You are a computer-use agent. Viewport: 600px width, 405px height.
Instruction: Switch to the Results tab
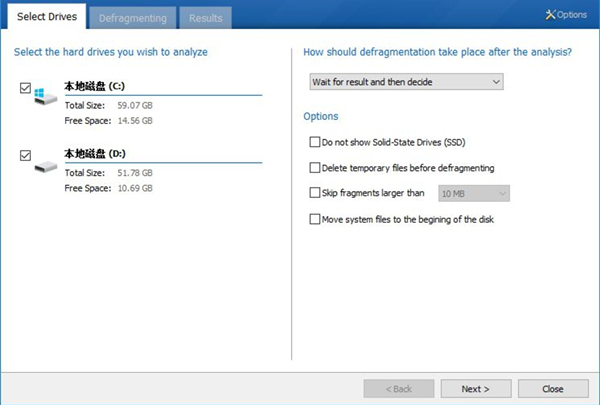207,18
